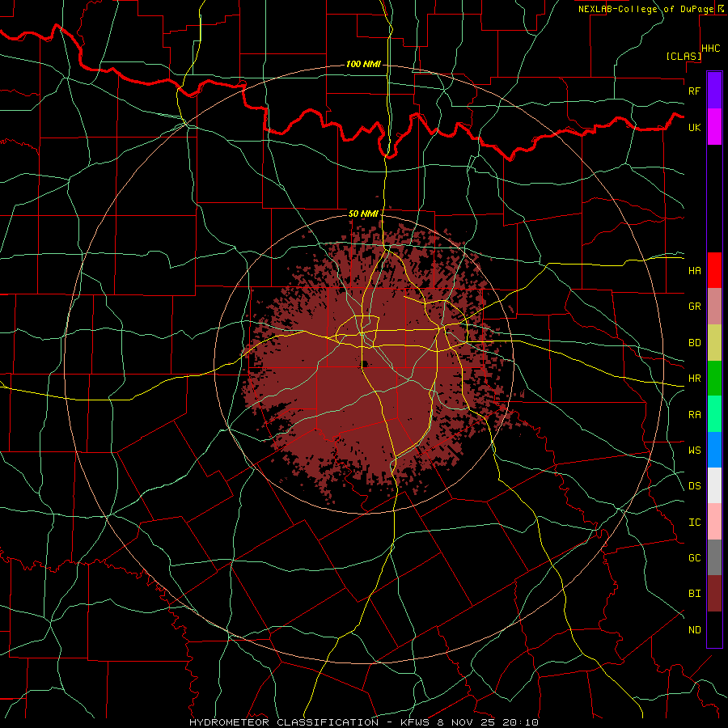Click the 'DS' legend label
This screenshot has height=728, width=728.
click(695, 486)
